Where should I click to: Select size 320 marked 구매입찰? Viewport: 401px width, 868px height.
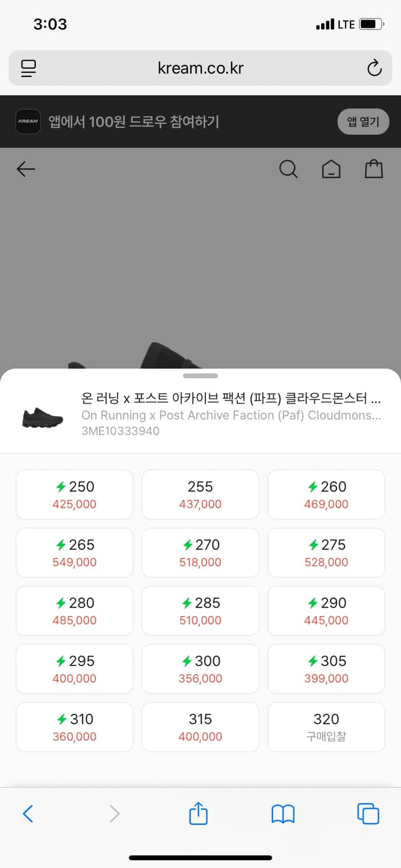(326, 727)
